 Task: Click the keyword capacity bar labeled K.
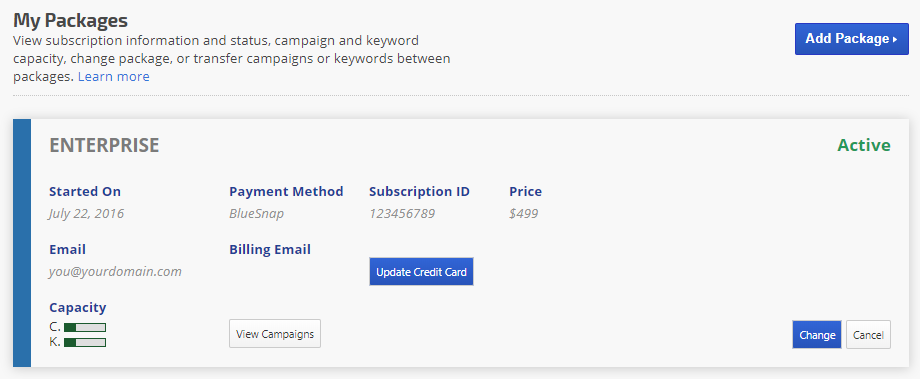[x=84, y=342]
